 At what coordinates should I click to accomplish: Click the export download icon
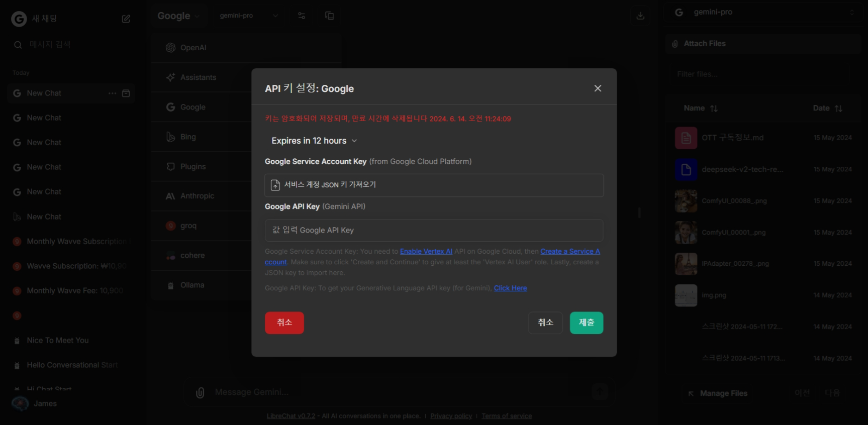[640, 16]
